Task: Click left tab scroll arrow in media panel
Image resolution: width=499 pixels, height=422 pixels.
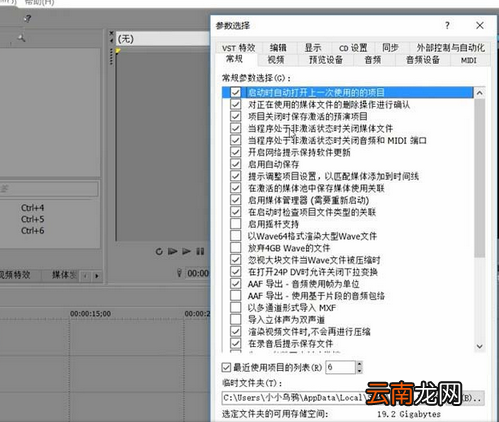Action: pos(86,276)
